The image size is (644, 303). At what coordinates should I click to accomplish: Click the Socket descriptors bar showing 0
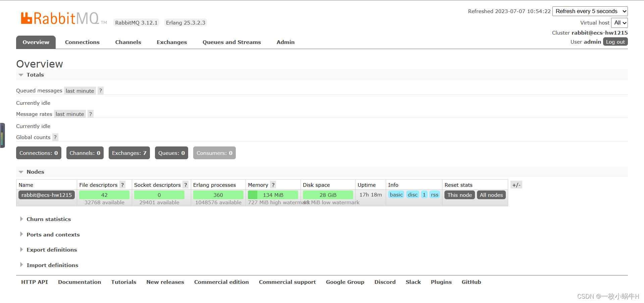[159, 195]
